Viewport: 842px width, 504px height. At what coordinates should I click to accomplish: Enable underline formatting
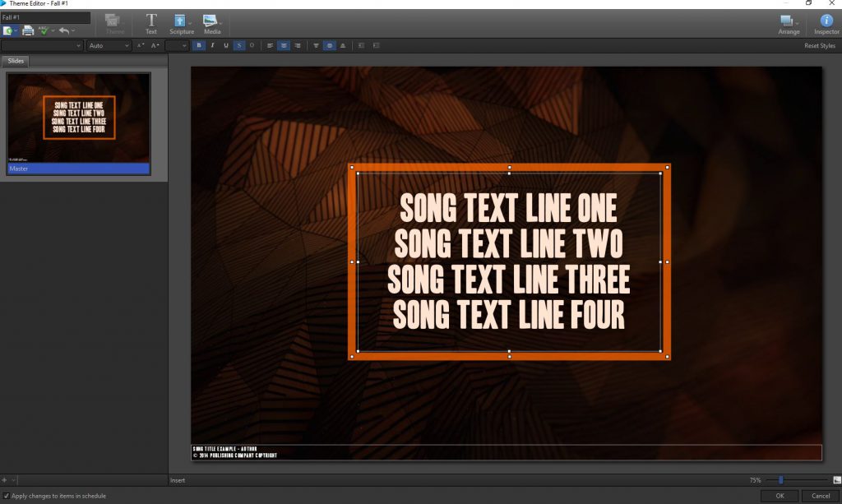[225, 45]
